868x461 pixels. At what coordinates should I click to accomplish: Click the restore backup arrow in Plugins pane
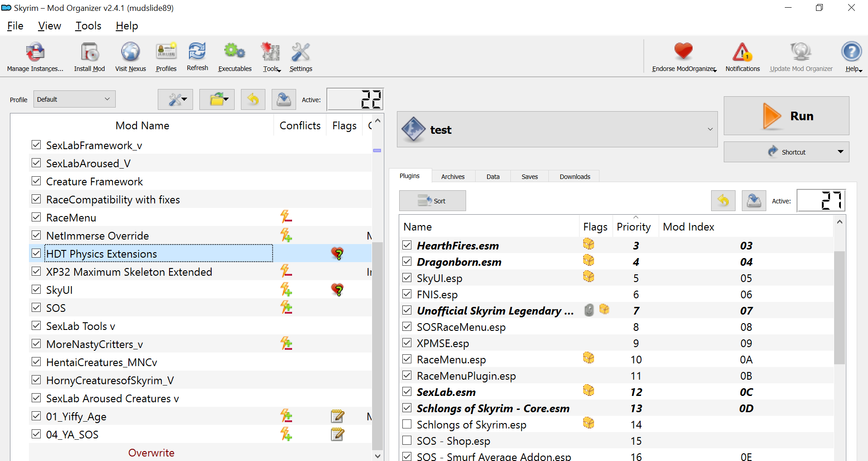(723, 201)
